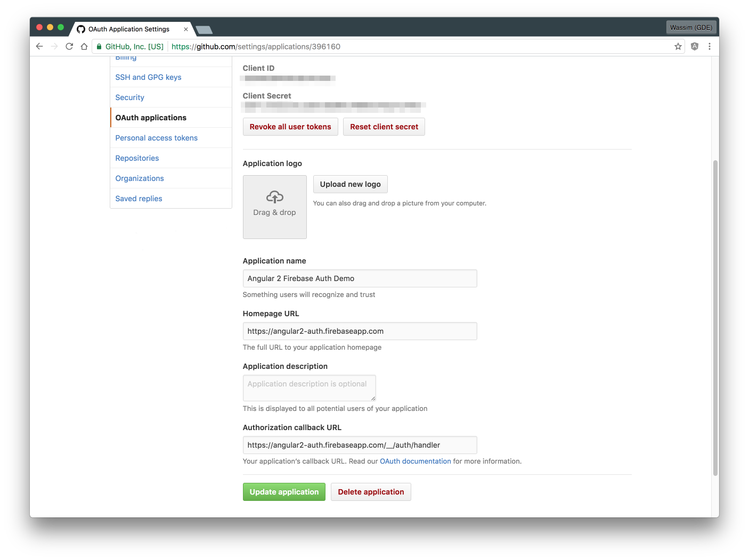The width and height of the screenshot is (749, 560).
Task: Select the second blank browser tab
Action: [204, 30]
